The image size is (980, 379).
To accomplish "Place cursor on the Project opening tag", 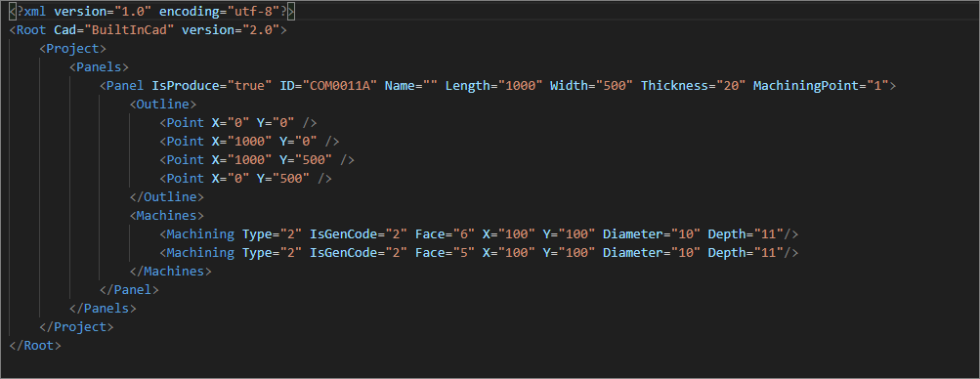I will click(72, 49).
